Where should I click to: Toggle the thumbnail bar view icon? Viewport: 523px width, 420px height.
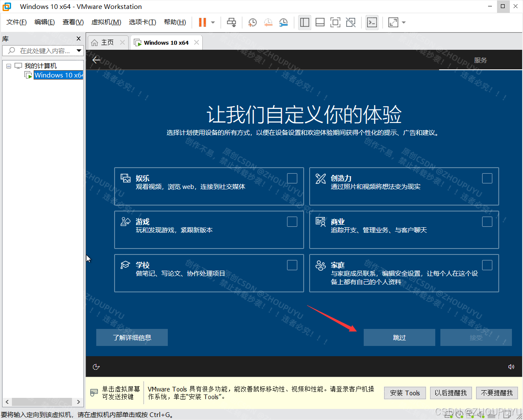tap(320, 22)
